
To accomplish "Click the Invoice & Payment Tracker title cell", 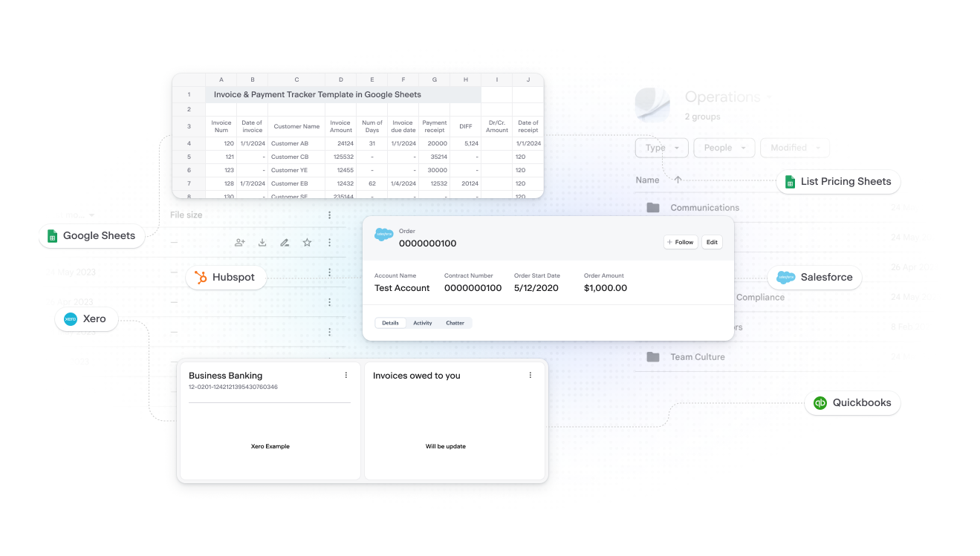I will click(x=343, y=95).
